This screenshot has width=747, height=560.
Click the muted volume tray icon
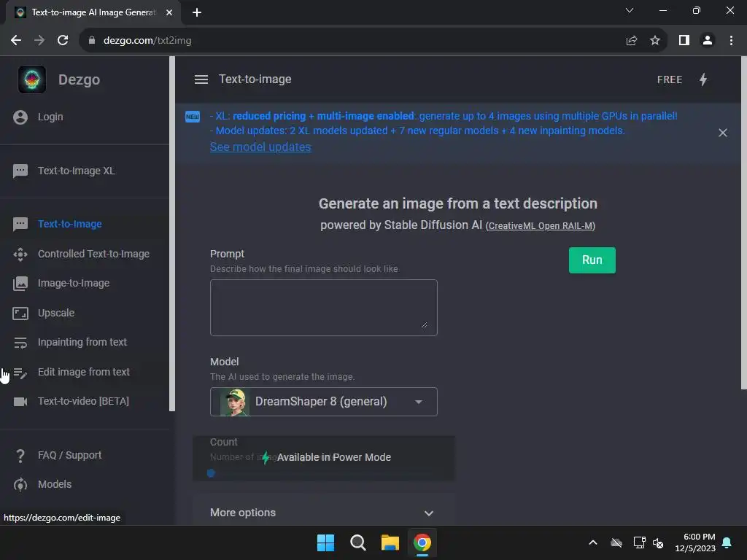tap(658, 542)
